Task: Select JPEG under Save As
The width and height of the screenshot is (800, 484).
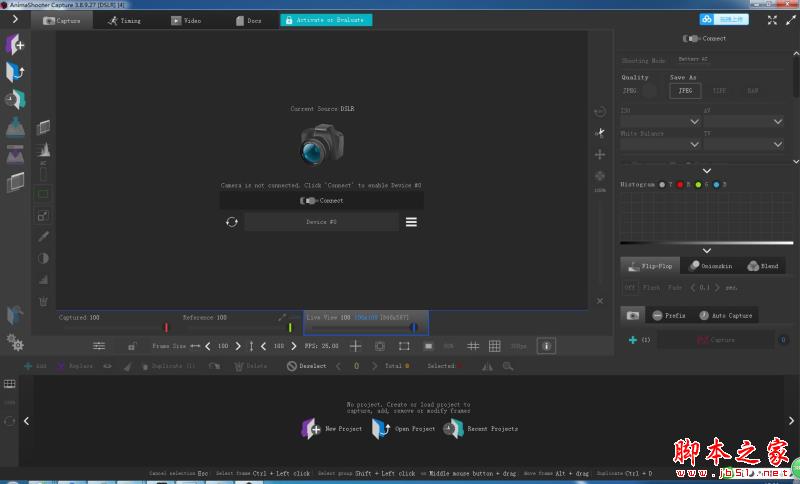Action: [x=685, y=91]
